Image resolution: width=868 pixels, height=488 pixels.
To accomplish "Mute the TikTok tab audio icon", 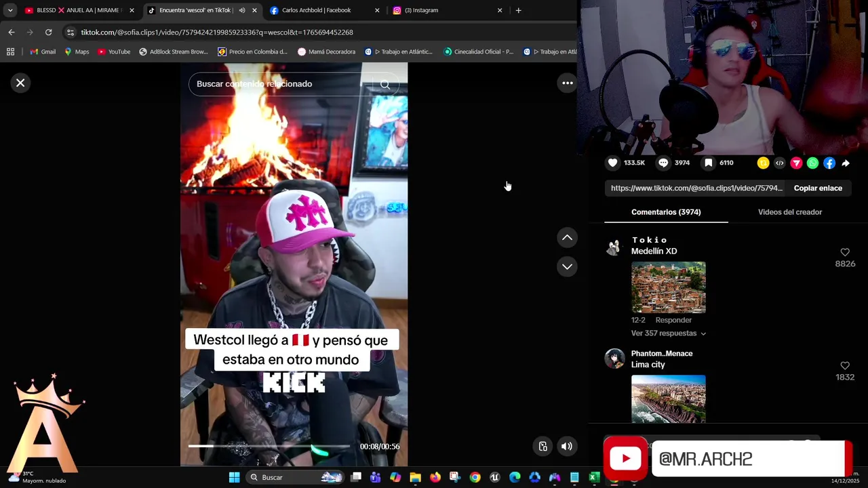I will (x=242, y=10).
